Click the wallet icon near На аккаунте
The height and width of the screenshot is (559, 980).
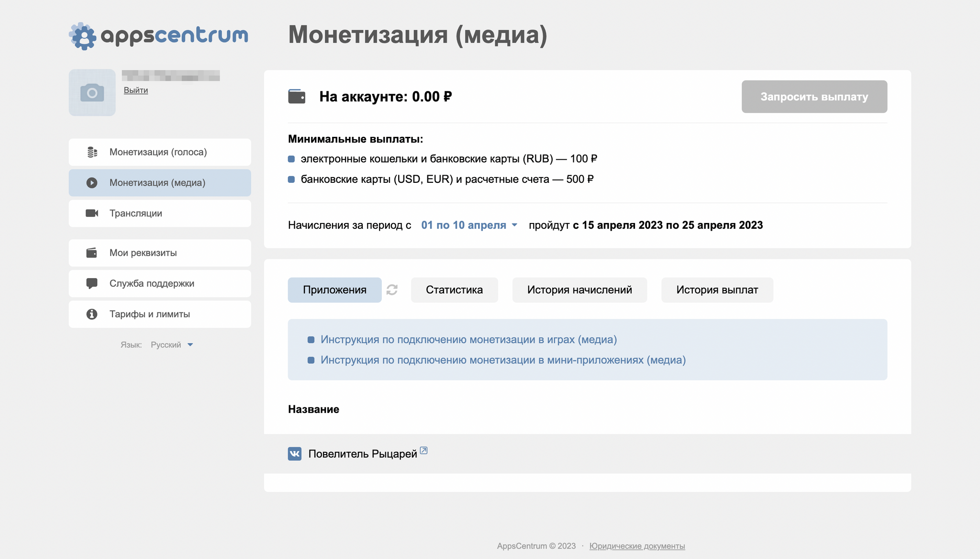coord(297,97)
